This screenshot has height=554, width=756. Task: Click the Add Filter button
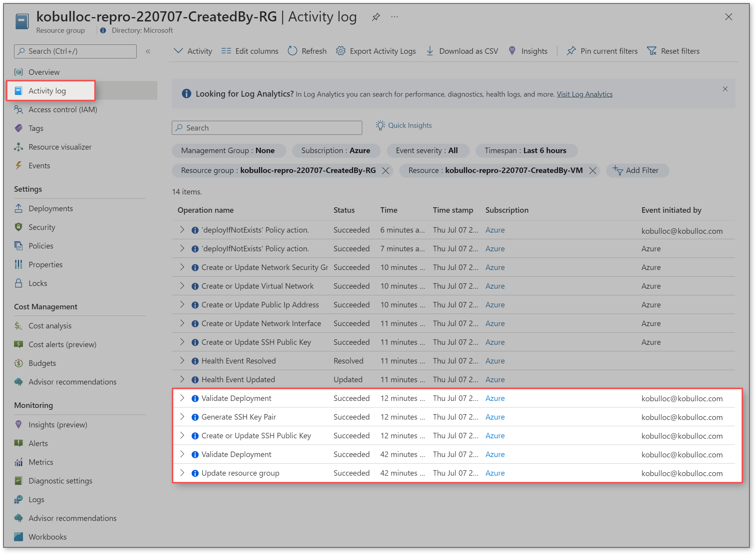pyautogui.click(x=637, y=171)
